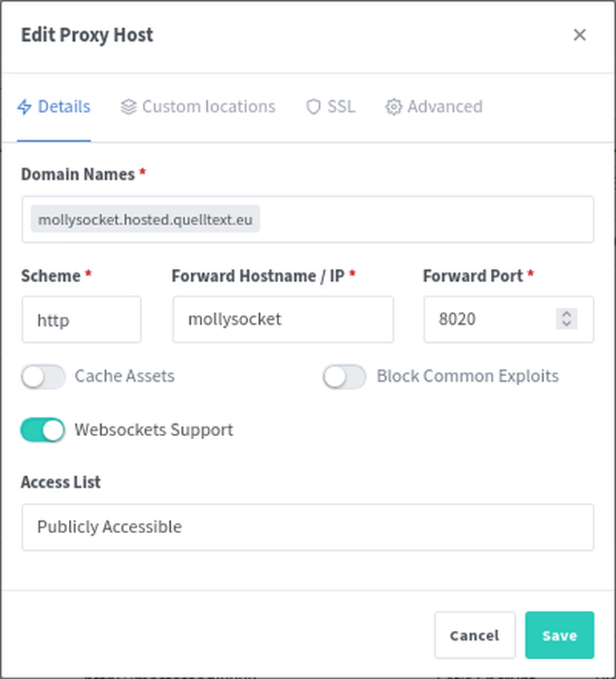Open the Scheme dropdown showing http
Viewport: 616px width, 679px height.
pos(82,320)
